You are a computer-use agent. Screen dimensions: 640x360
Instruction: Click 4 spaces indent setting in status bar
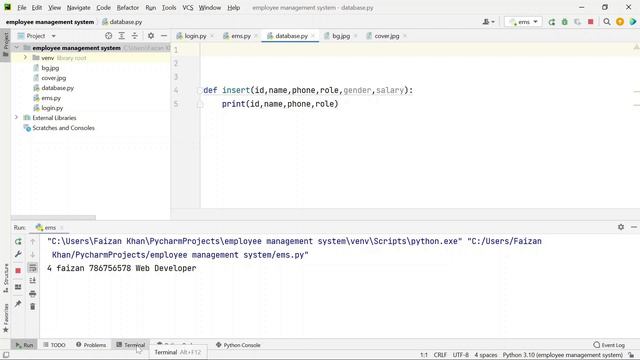click(486, 355)
